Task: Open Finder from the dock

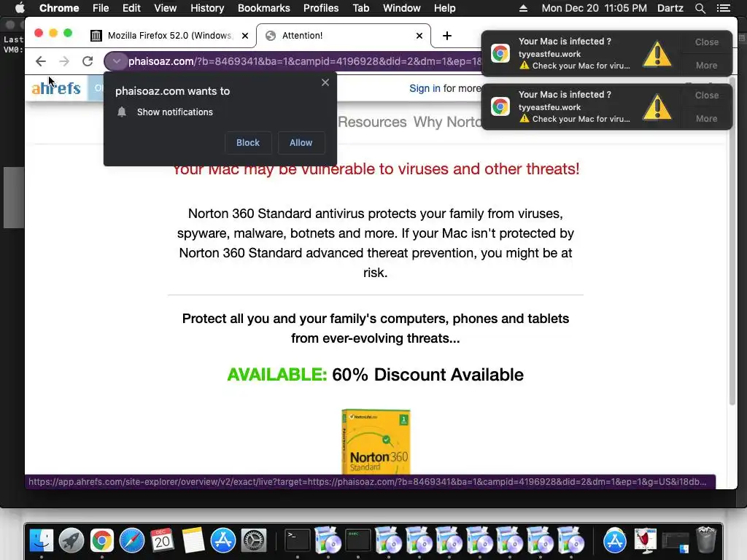Action: tap(42, 540)
